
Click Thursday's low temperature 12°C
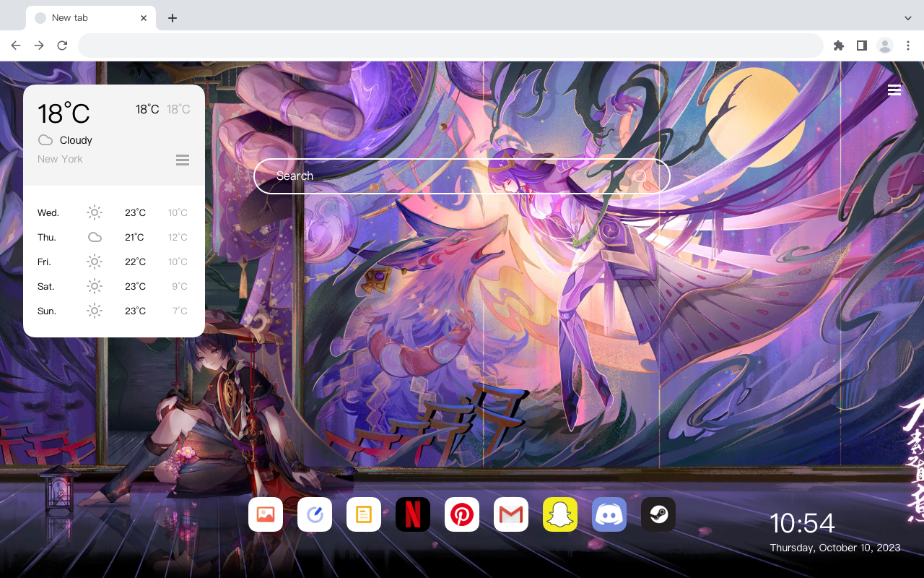tap(178, 237)
